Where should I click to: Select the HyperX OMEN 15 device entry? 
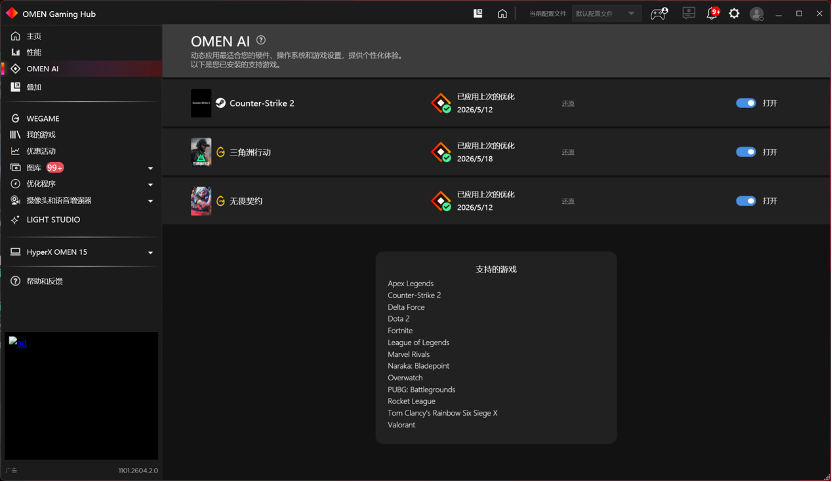[x=56, y=252]
